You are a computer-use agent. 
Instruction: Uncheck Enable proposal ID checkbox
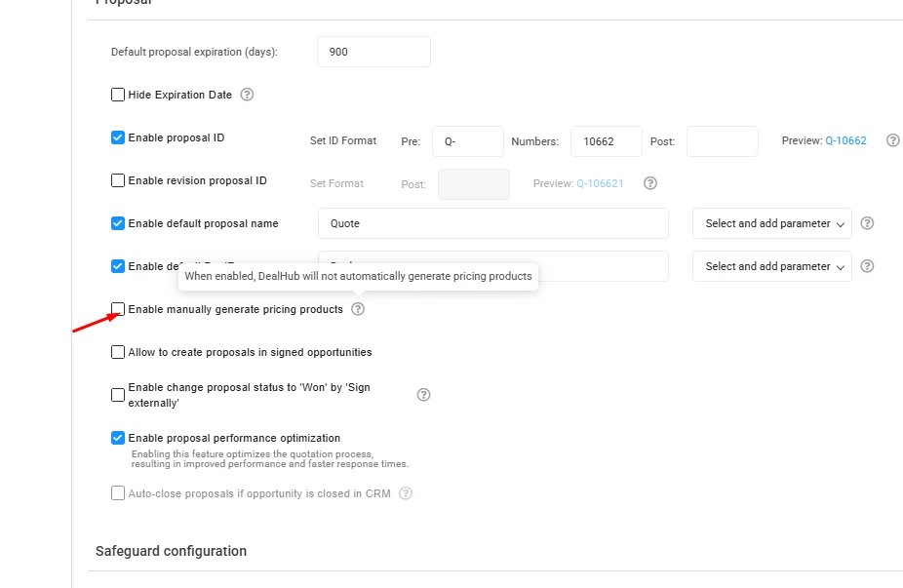click(x=118, y=137)
